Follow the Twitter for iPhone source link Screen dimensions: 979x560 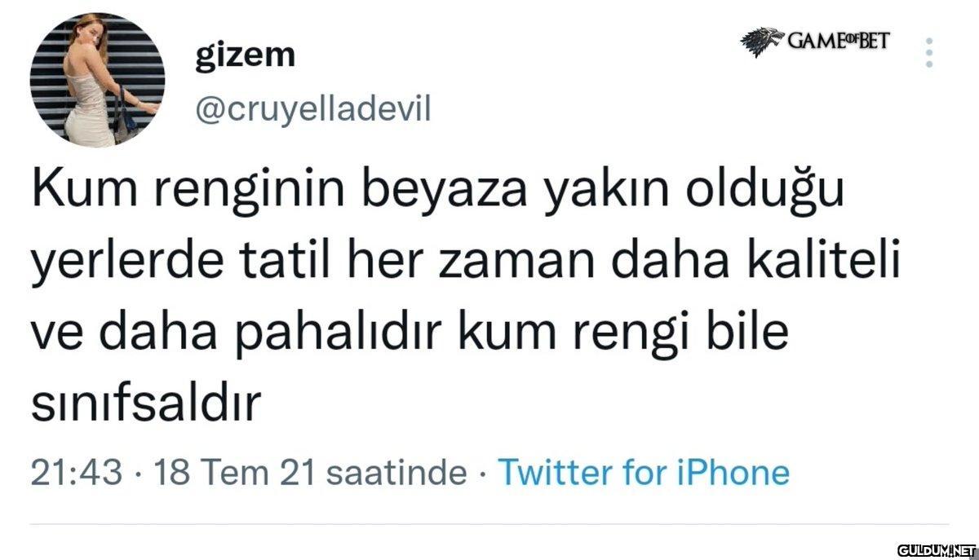[x=643, y=473]
